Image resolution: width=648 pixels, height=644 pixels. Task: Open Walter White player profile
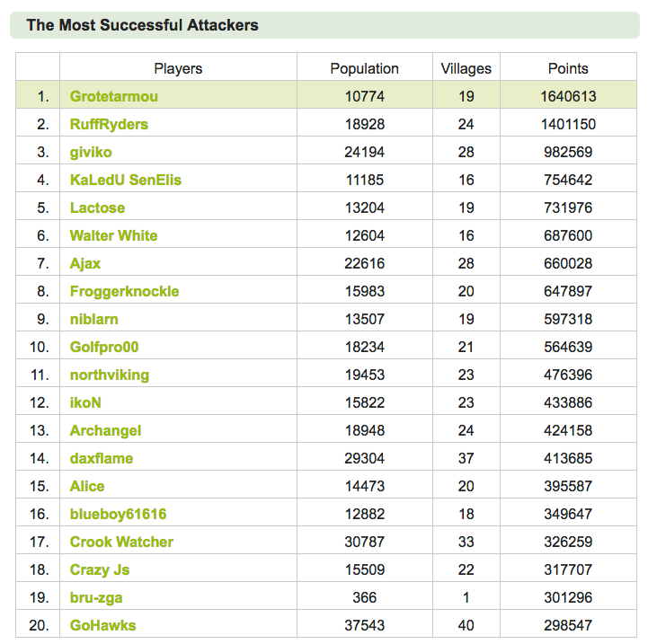(x=113, y=235)
